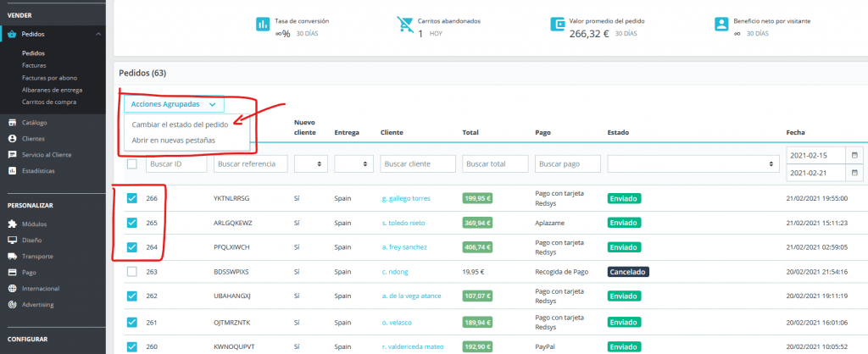Click the 199,95 € total badge

(476, 198)
